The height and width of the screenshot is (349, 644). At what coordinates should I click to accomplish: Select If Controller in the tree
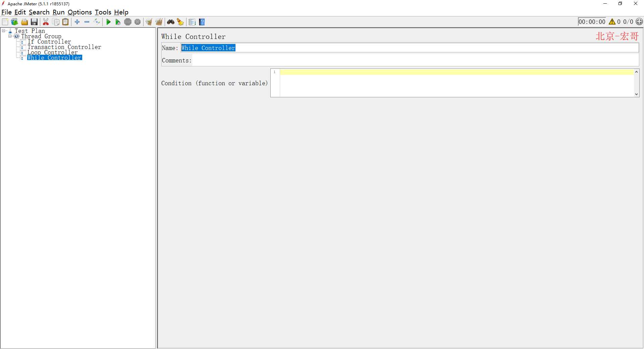click(x=49, y=42)
